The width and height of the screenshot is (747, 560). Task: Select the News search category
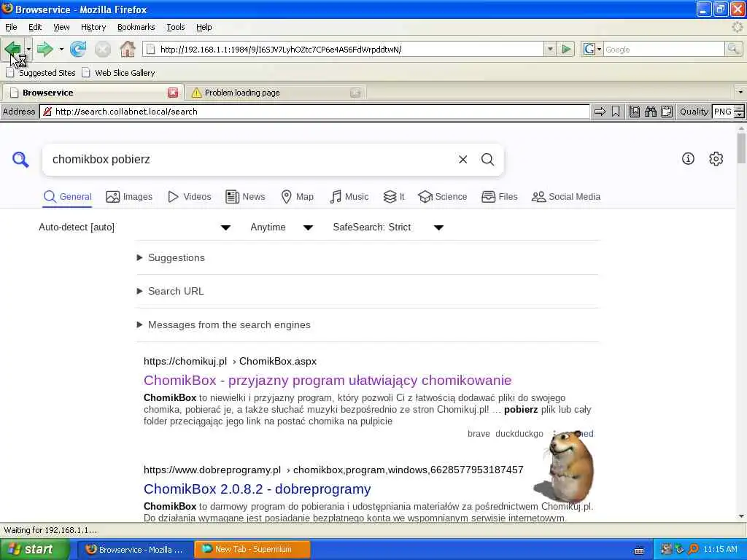coord(245,197)
